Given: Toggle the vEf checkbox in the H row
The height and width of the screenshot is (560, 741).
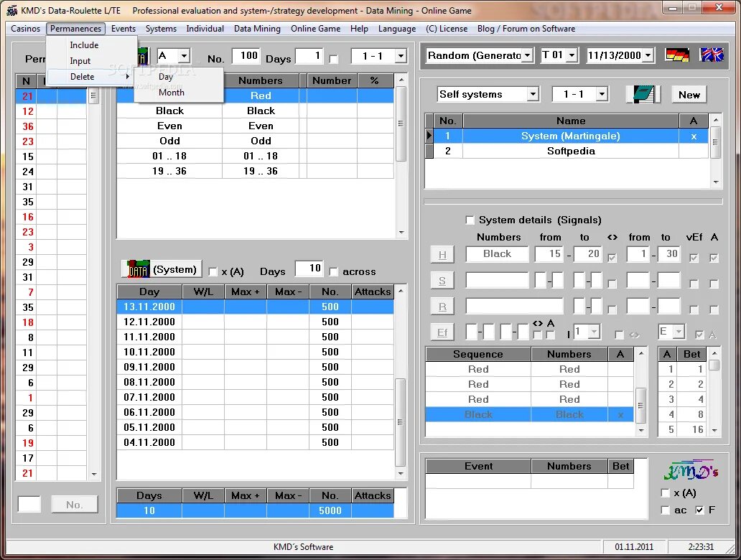Looking at the screenshot, I should [x=694, y=258].
